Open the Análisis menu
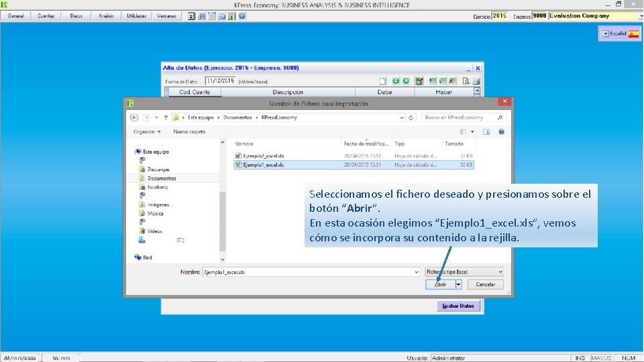Screen dimensions: 644x362 click(106, 16)
